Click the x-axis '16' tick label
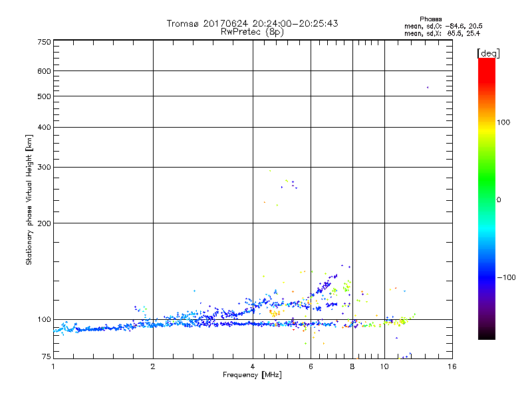 pos(452,366)
